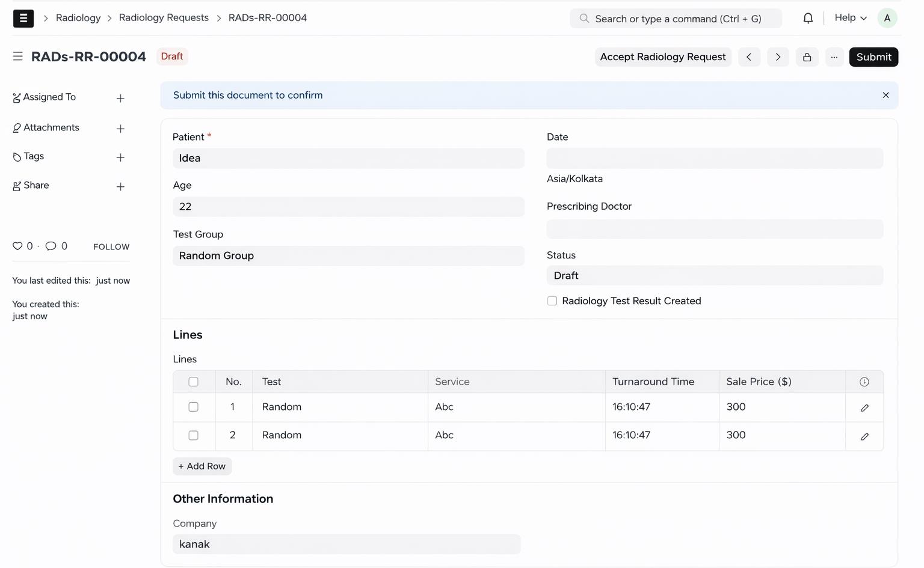Image resolution: width=924 pixels, height=568 pixels.
Task: Add a tag with plus icon
Action: tap(120, 157)
